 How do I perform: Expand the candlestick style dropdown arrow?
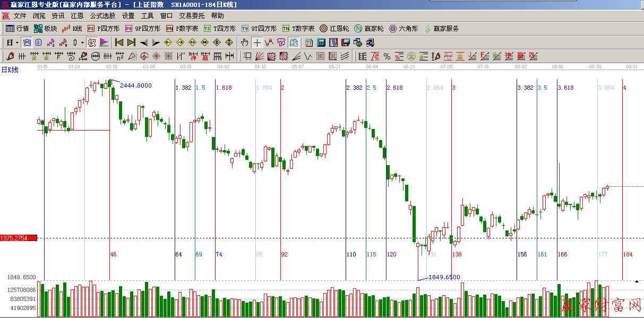coord(82,42)
